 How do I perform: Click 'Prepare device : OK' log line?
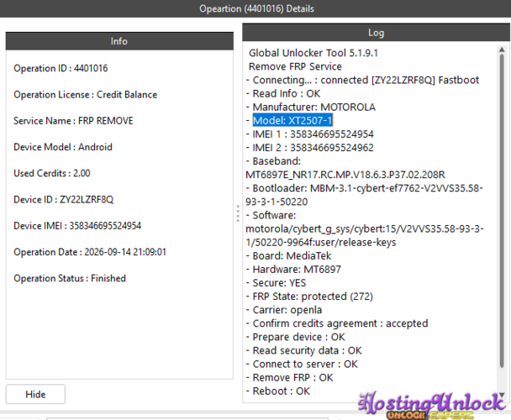[295, 337]
